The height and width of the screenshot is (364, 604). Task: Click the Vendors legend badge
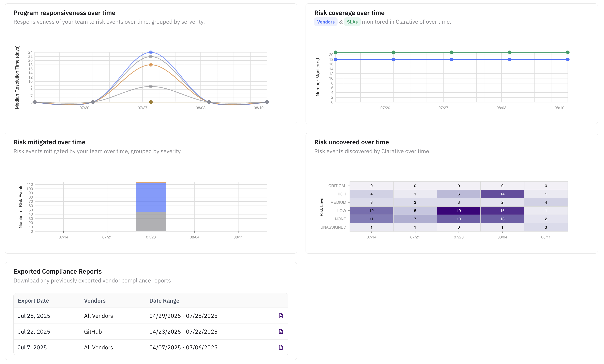pos(326,22)
